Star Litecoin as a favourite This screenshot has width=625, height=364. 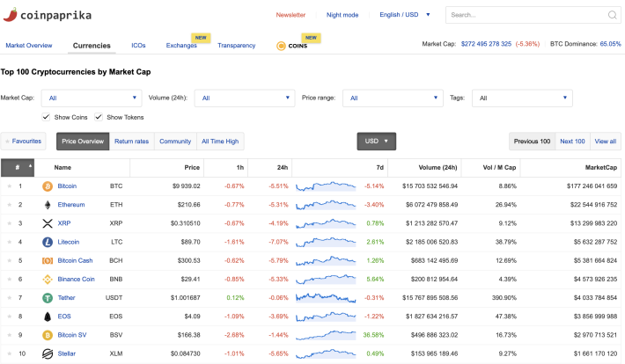(x=9, y=242)
